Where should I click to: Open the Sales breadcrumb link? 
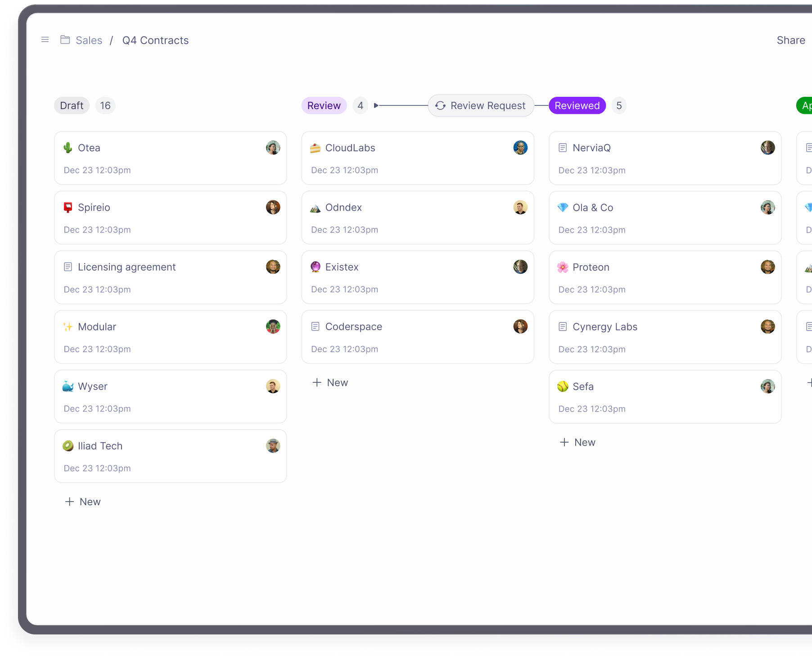[89, 41]
